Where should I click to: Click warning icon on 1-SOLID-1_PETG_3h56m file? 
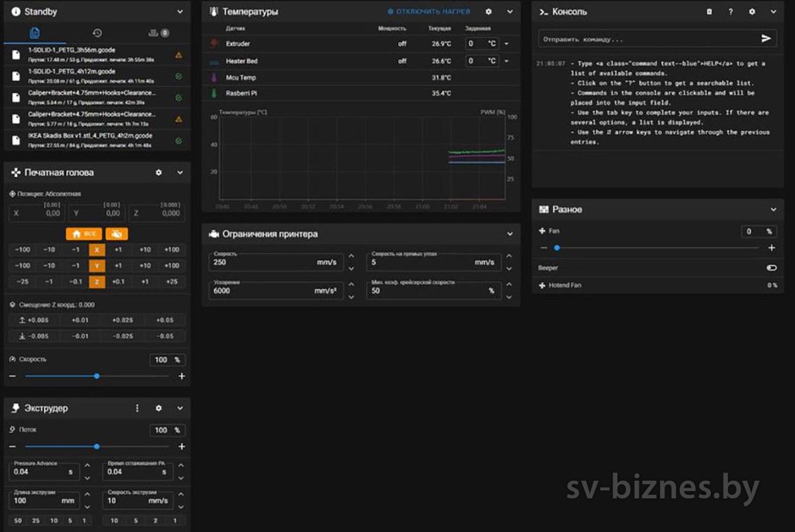(179, 55)
